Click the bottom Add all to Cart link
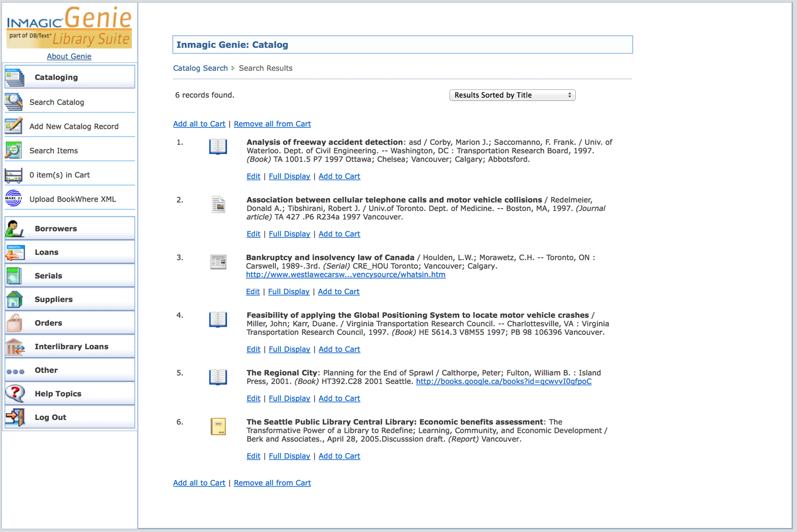This screenshot has height=532, width=797. click(x=199, y=483)
